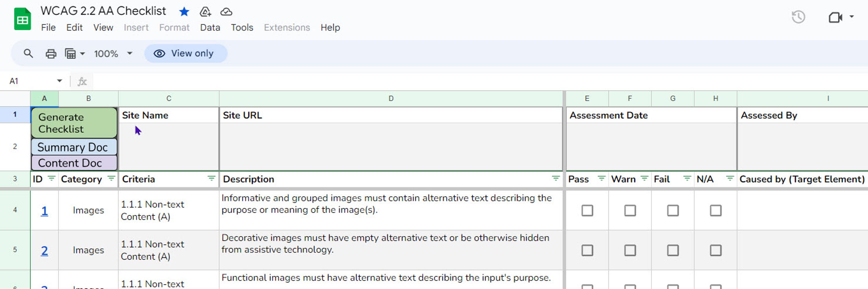Check N/A box for criteria ID 1
Image resolution: width=868 pixels, height=289 pixels.
(x=715, y=211)
